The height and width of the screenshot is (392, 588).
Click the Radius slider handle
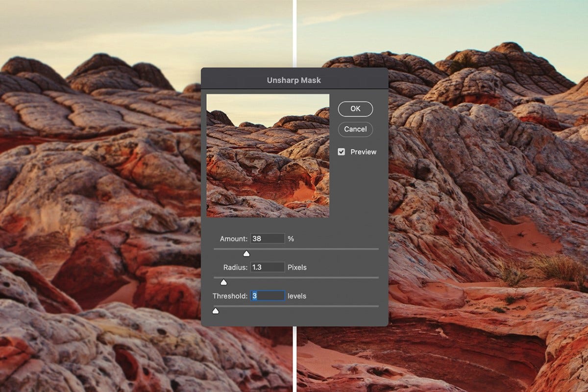tap(224, 282)
